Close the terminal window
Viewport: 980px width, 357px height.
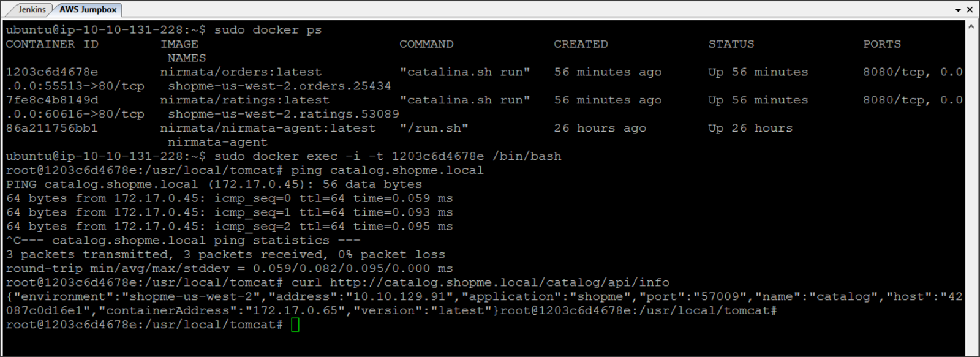(x=971, y=9)
